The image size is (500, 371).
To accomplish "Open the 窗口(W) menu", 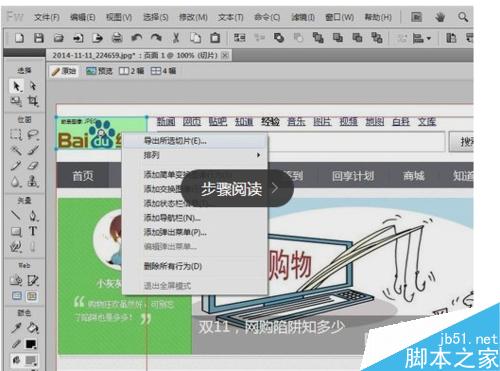I will click(x=340, y=17).
